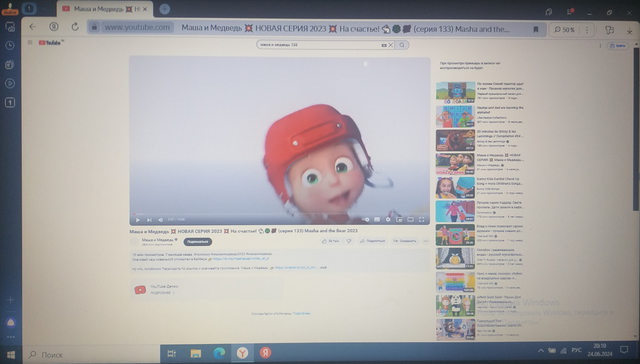This screenshot has width=640, height=364.
Task: Switch to theater mode view
Action: (410, 219)
